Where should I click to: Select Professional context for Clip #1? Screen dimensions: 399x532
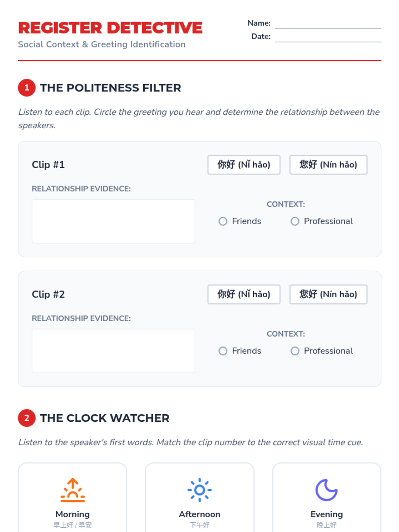[x=295, y=221]
